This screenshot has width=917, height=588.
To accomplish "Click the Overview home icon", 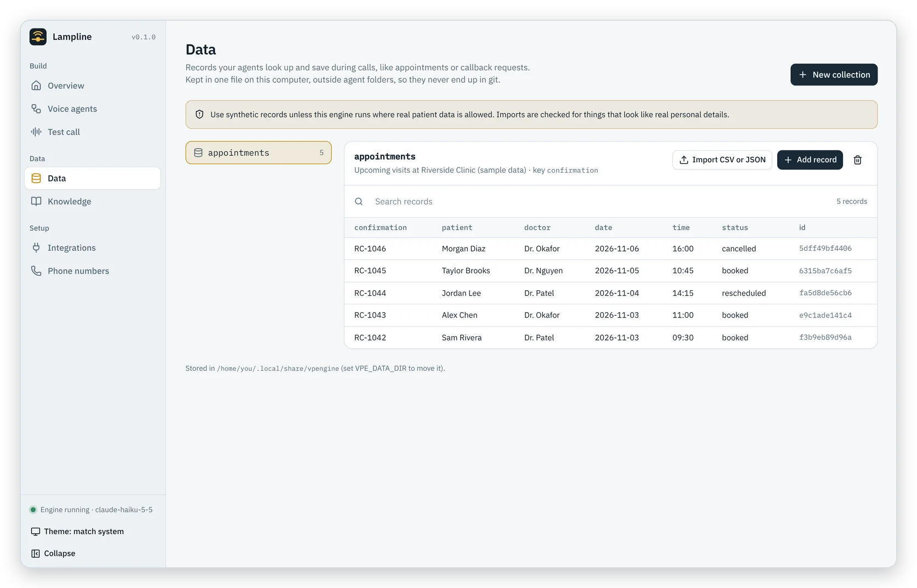I will click(x=36, y=86).
